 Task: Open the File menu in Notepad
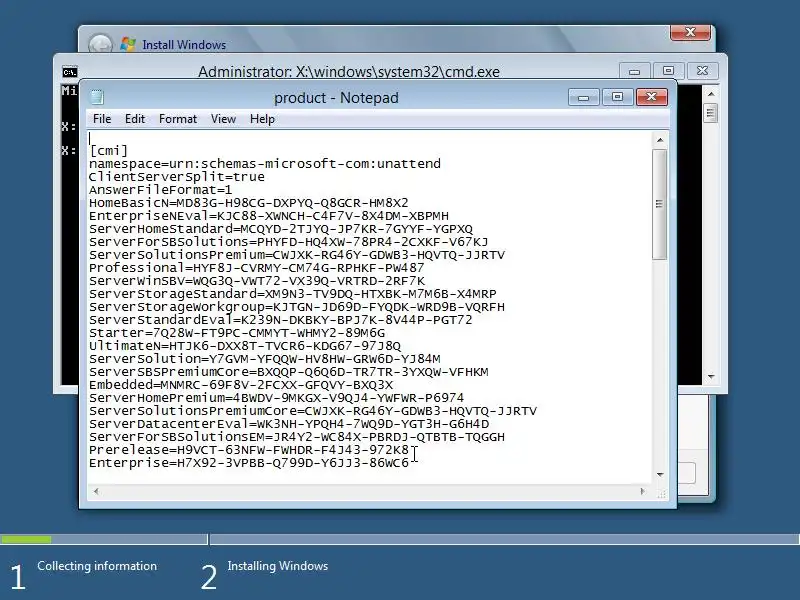pos(102,119)
